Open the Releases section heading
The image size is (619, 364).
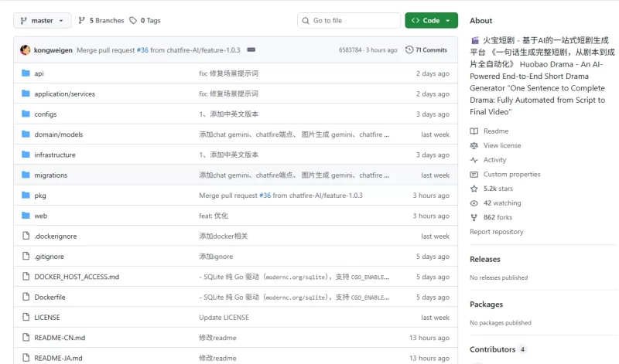point(485,259)
